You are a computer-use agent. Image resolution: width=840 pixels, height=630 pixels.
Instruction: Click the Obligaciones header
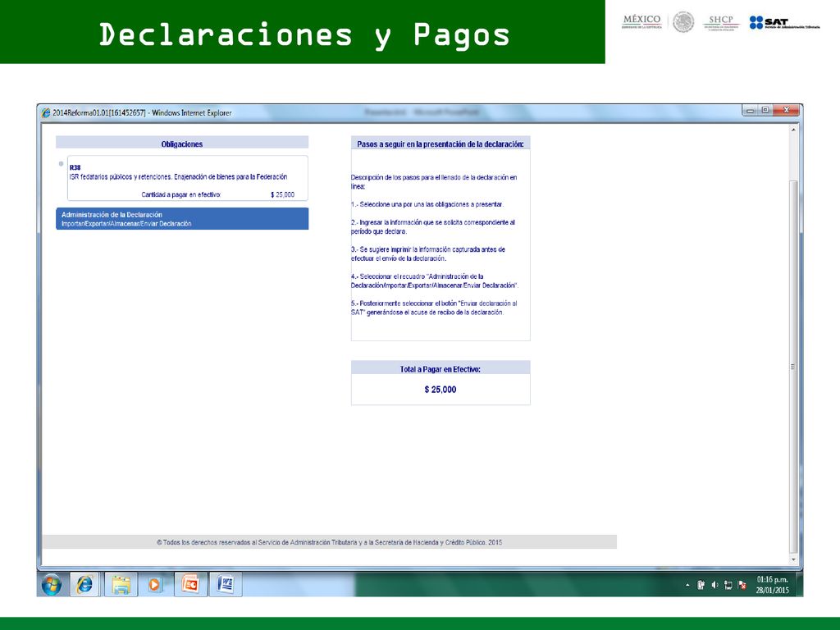182,144
